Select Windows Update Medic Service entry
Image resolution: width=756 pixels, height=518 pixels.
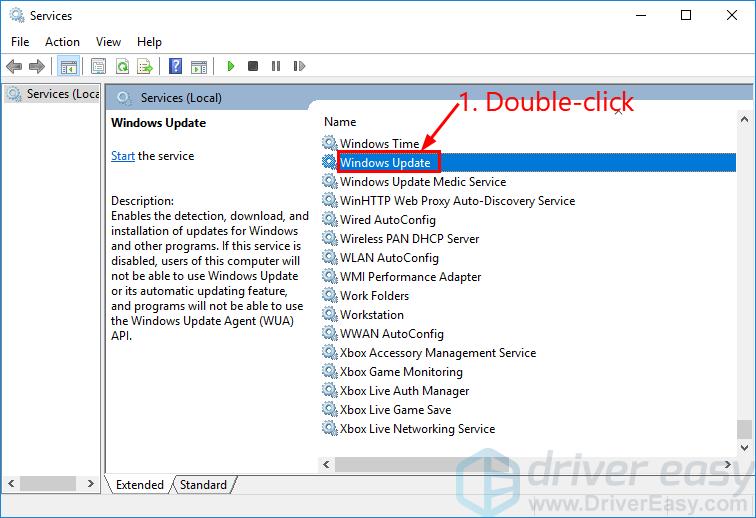coord(422,182)
